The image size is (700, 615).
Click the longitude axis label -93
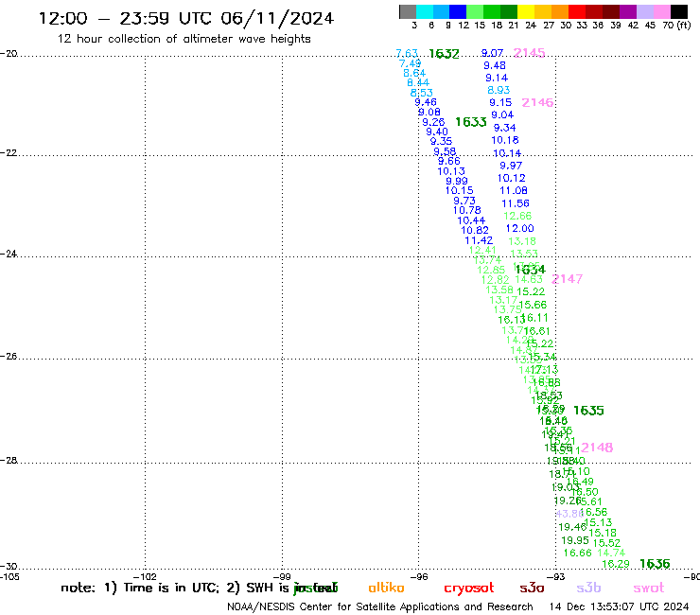[x=556, y=576]
